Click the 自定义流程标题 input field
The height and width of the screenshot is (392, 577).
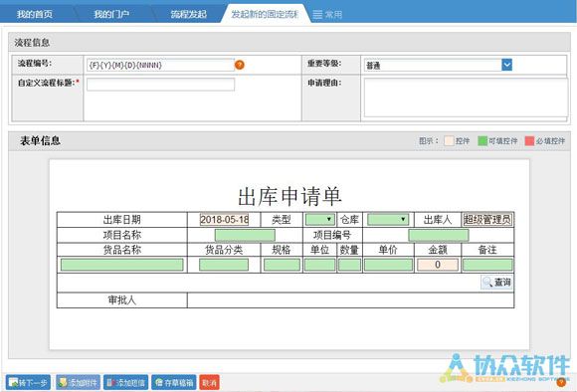tap(160, 85)
